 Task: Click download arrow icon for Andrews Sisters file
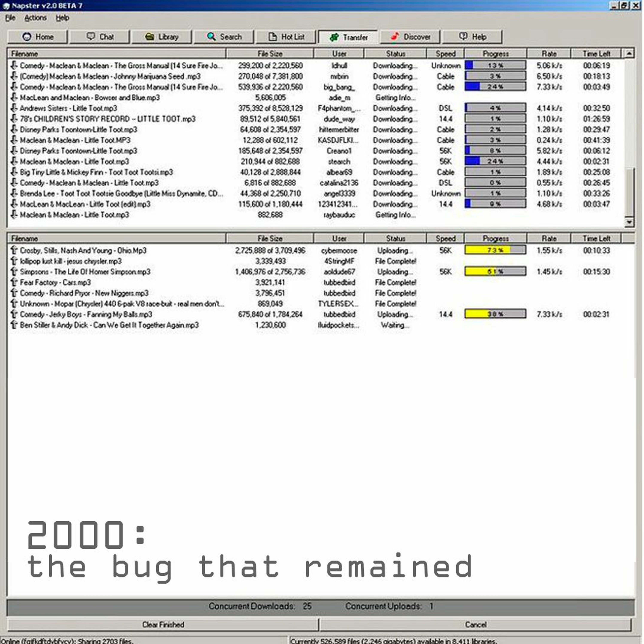click(14, 108)
